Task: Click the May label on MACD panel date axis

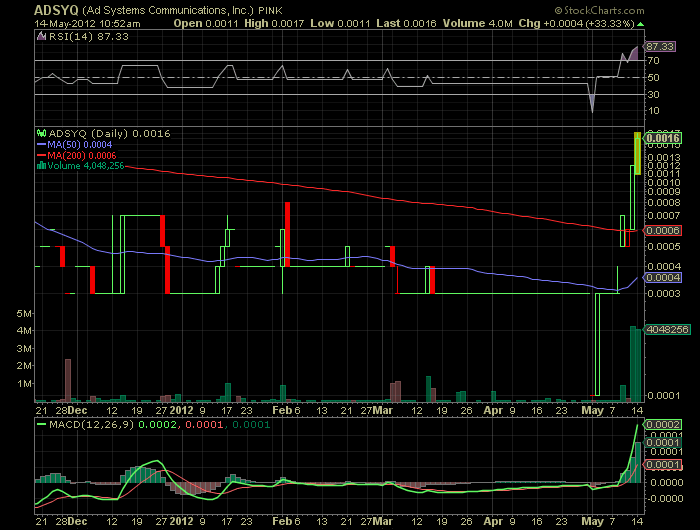Action: [592, 521]
